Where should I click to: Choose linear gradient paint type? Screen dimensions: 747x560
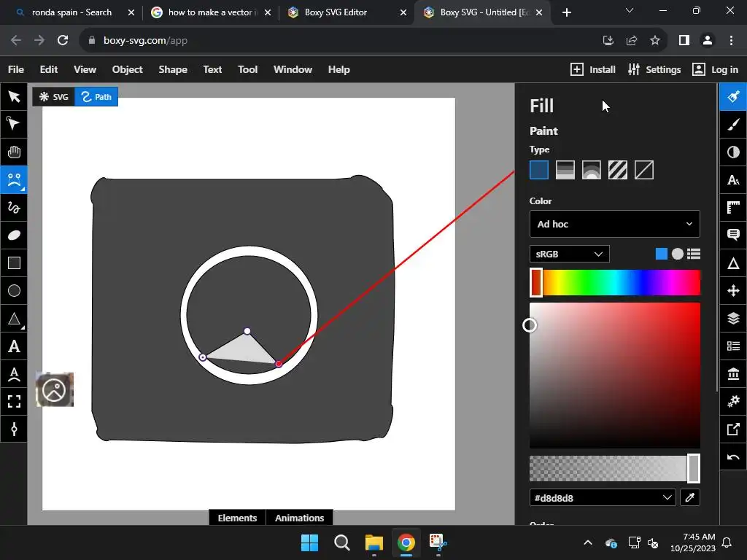coord(565,170)
